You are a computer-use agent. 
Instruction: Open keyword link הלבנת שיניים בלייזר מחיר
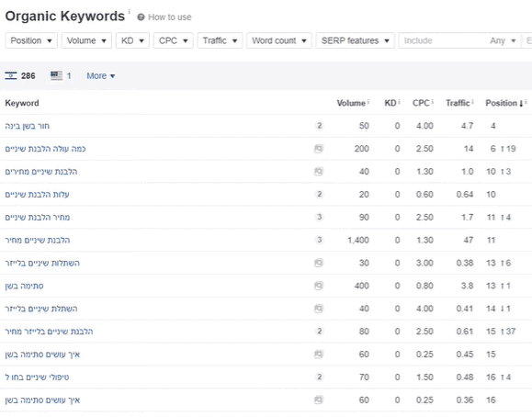tap(49, 332)
